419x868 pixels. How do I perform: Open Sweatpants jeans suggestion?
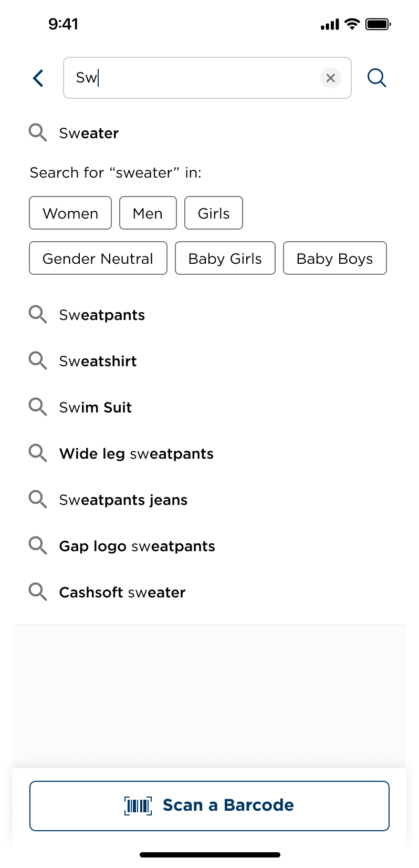click(x=123, y=500)
